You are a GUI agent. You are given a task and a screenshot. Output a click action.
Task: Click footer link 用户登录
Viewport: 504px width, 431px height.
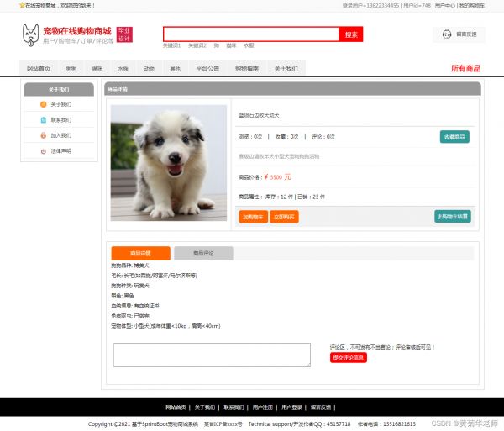[291, 407]
